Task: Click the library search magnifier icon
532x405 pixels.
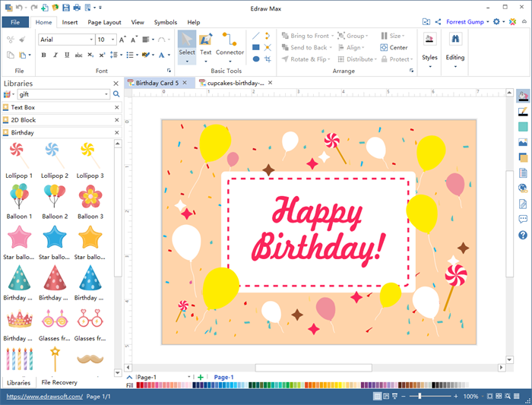Action: (116, 94)
